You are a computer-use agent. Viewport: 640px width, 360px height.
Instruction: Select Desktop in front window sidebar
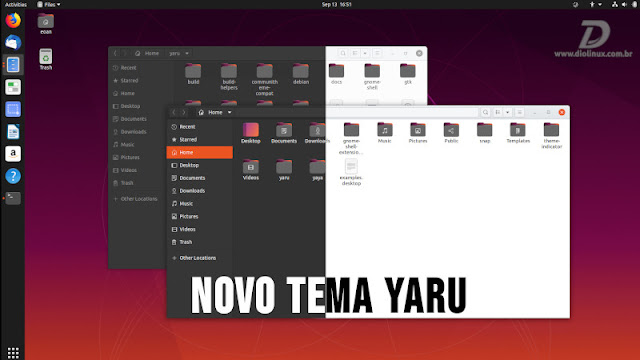[x=200, y=165]
